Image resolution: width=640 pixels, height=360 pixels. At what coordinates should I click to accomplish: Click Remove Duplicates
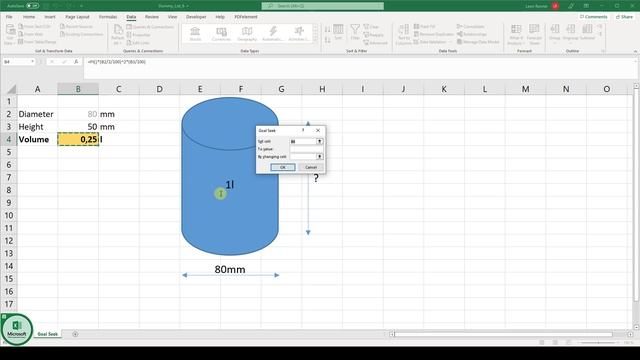434,34
